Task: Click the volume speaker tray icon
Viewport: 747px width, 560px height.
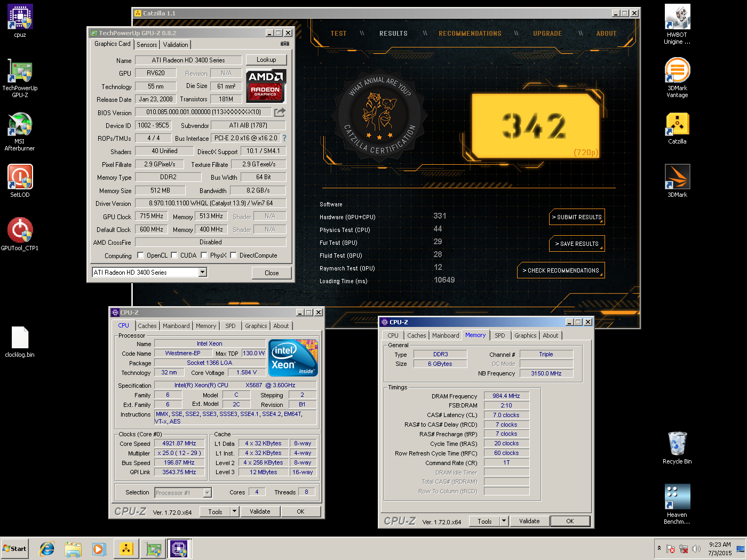Action: (696, 549)
